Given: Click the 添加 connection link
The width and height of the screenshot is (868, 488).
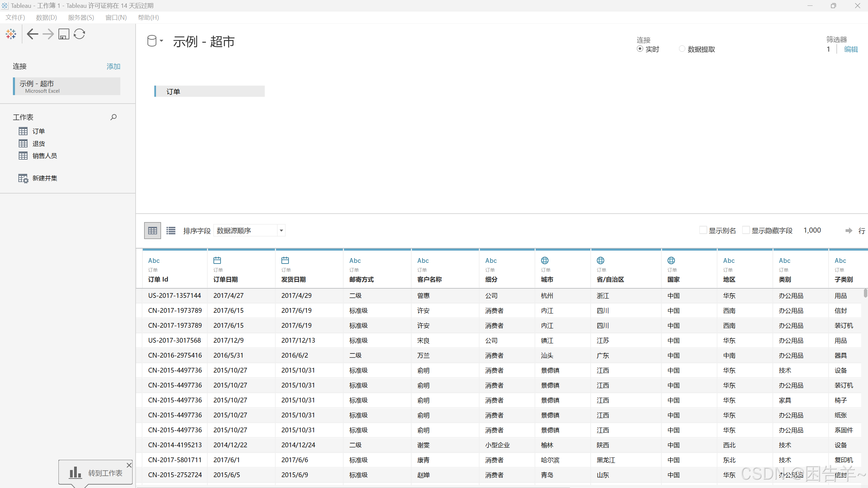Looking at the screenshot, I should (113, 66).
